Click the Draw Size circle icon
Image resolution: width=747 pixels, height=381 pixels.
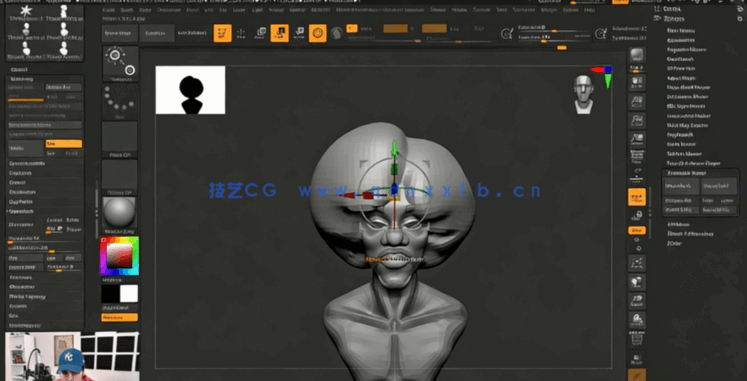(506, 34)
